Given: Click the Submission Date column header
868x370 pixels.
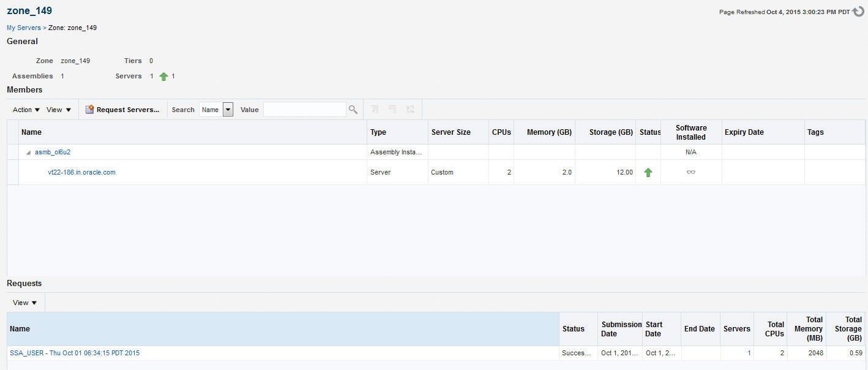Looking at the screenshot, I should coord(621,329).
